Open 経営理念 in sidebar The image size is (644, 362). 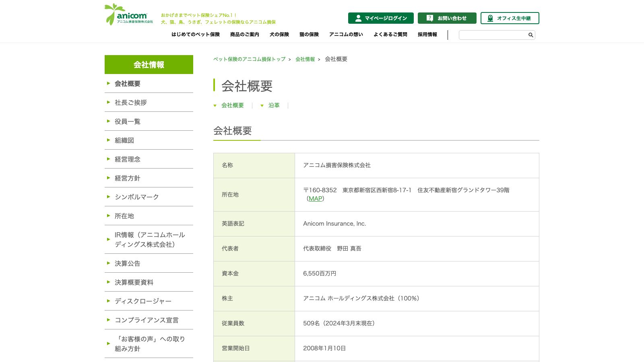click(149, 159)
